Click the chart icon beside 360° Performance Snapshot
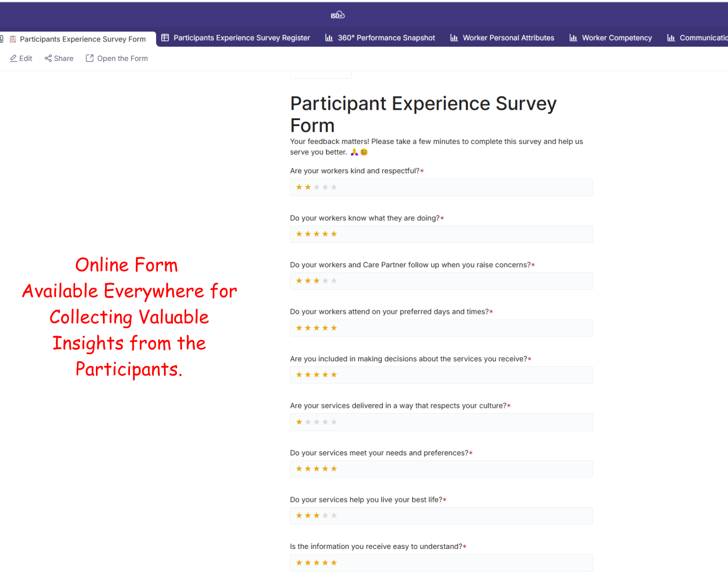This screenshot has height=582, width=728. click(329, 38)
